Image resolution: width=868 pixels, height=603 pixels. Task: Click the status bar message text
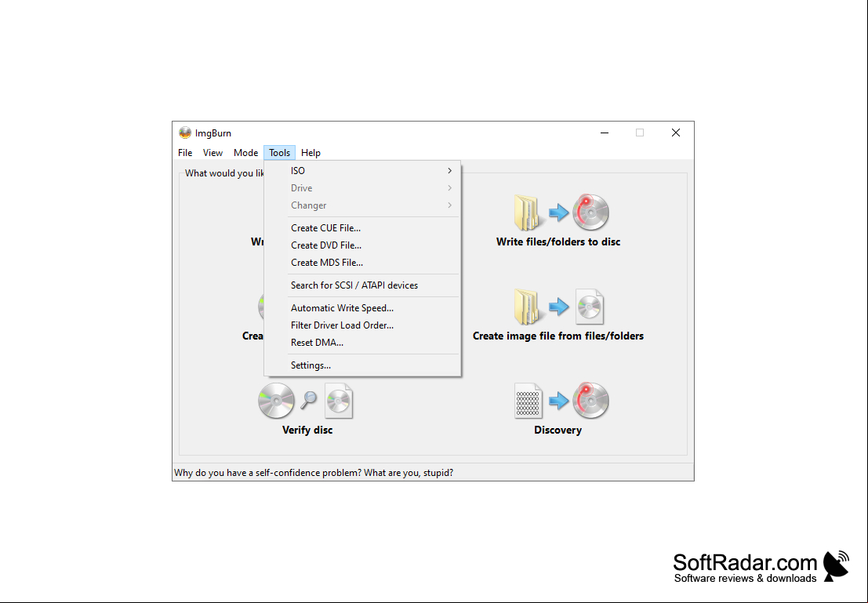pyautogui.click(x=314, y=473)
